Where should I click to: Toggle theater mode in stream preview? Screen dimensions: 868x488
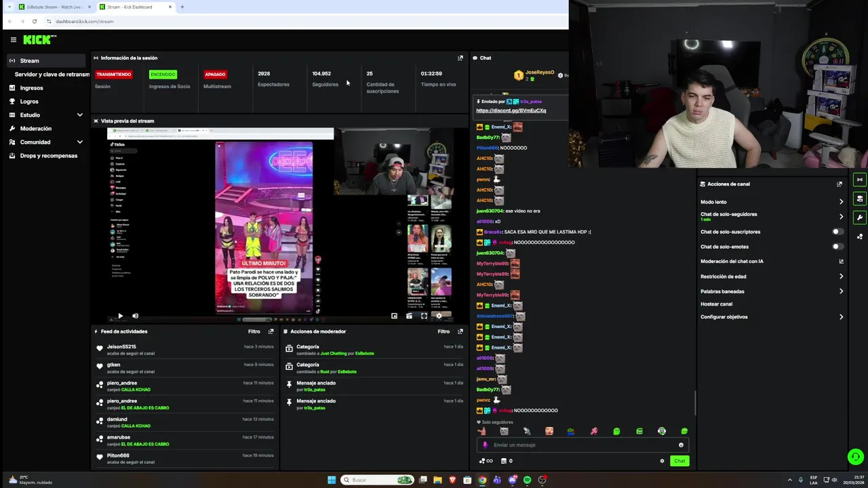pos(409,316)
